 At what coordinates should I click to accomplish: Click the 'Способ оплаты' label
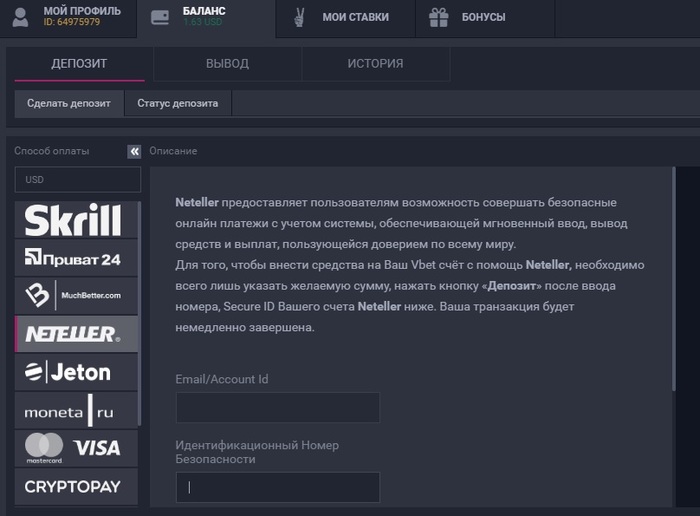pyautogui.click(x=52, y=151)
